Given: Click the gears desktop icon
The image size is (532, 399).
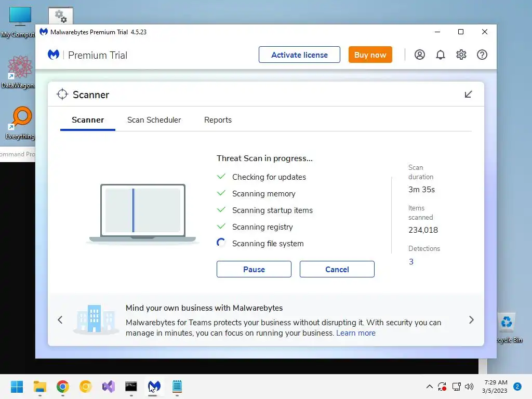Looking at the screenshot, I should (61, 16).
